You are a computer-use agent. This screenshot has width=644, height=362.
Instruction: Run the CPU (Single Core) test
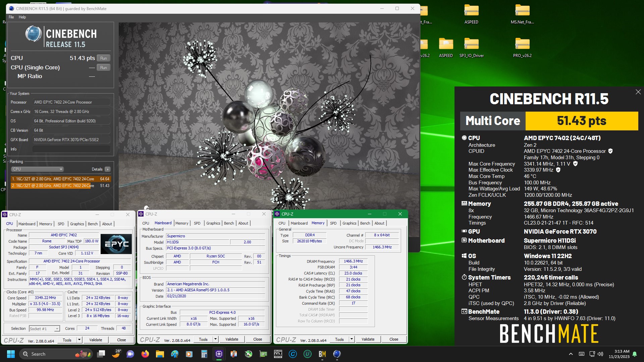pos(103,68)
